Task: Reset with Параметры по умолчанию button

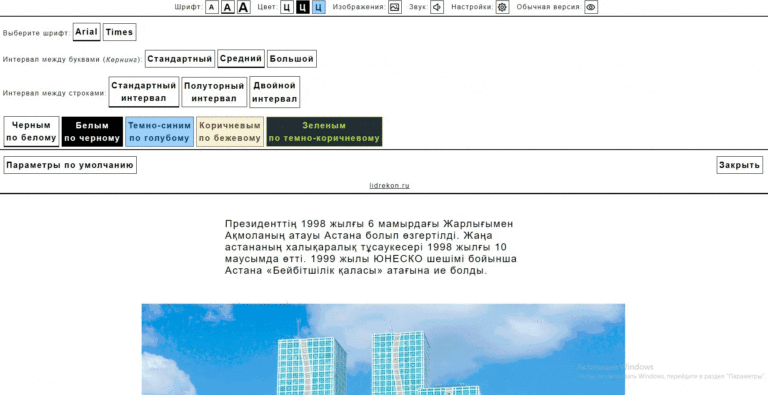Action: click(70, 165)
